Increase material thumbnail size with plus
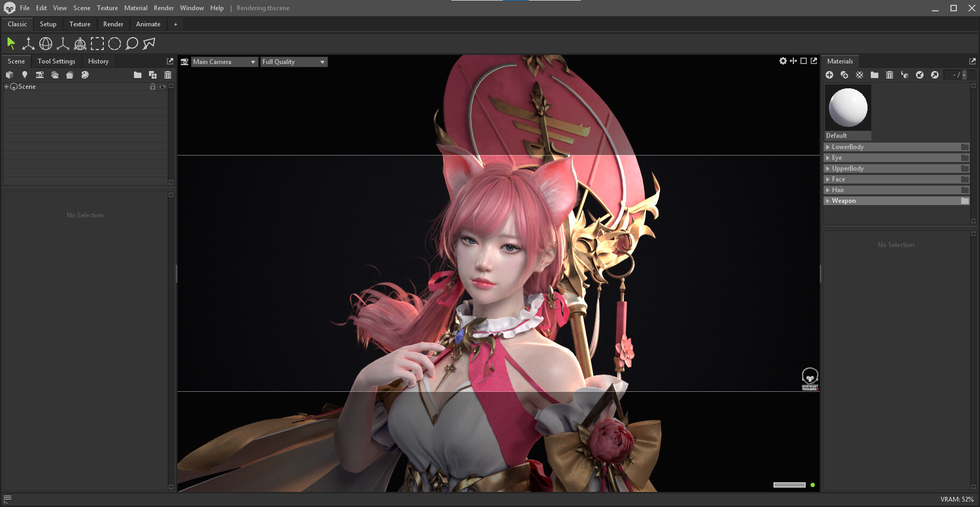 [x=964, y=75]
